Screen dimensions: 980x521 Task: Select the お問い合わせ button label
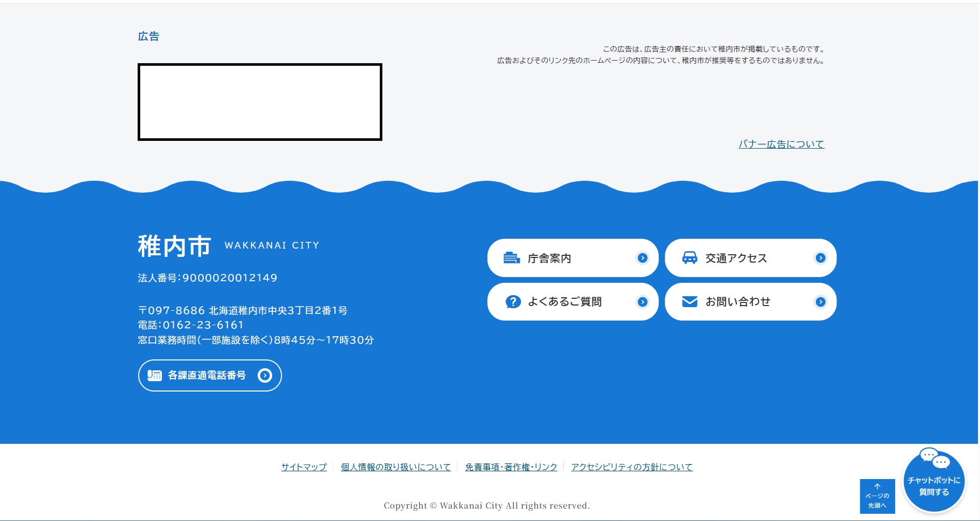click(738, 302)
